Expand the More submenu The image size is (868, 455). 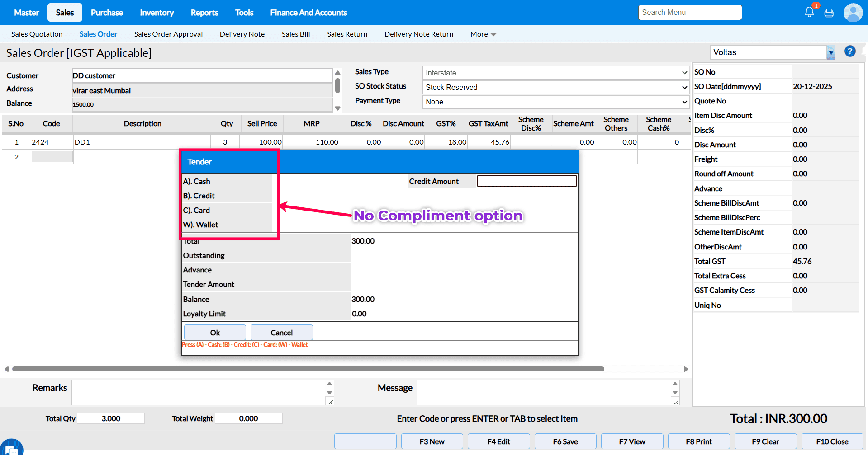click(483, 34)
